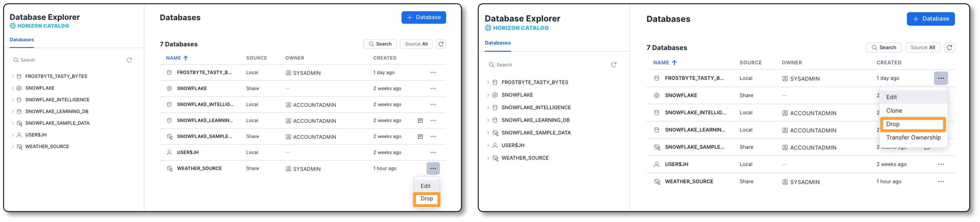Viewport: 980px width, 222px height.
Task: Open the actions menu for FROSTBYTE_TASTY_B... in left window
Action: [433, 73]
